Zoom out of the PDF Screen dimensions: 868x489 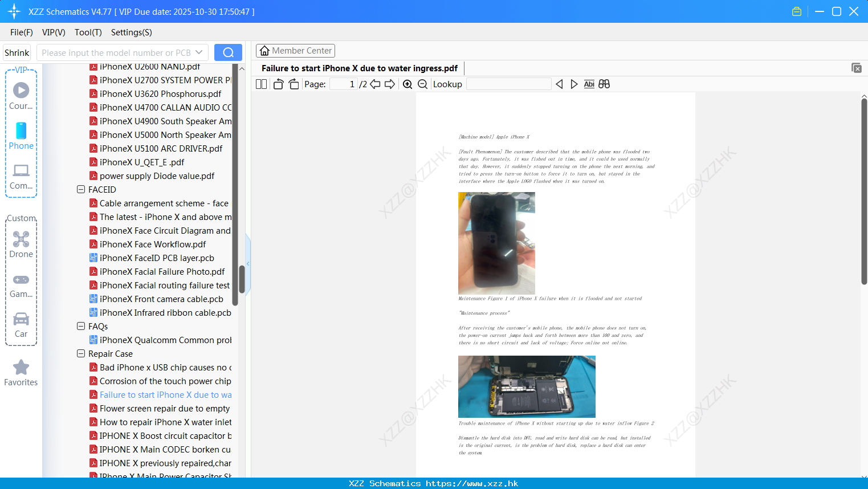(x=422, y=84)
